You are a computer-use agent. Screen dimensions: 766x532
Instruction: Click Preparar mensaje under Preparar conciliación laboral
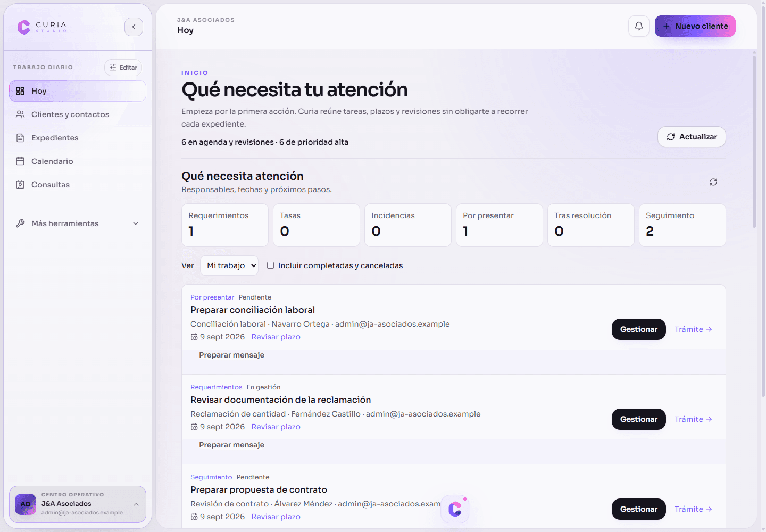coord(231,355)
